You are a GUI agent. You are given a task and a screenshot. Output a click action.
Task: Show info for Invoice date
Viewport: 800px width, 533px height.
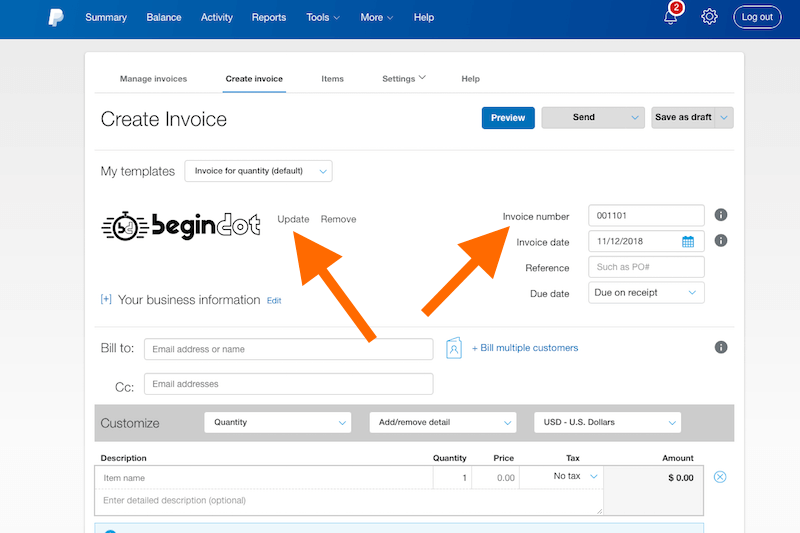click(720, 240)
